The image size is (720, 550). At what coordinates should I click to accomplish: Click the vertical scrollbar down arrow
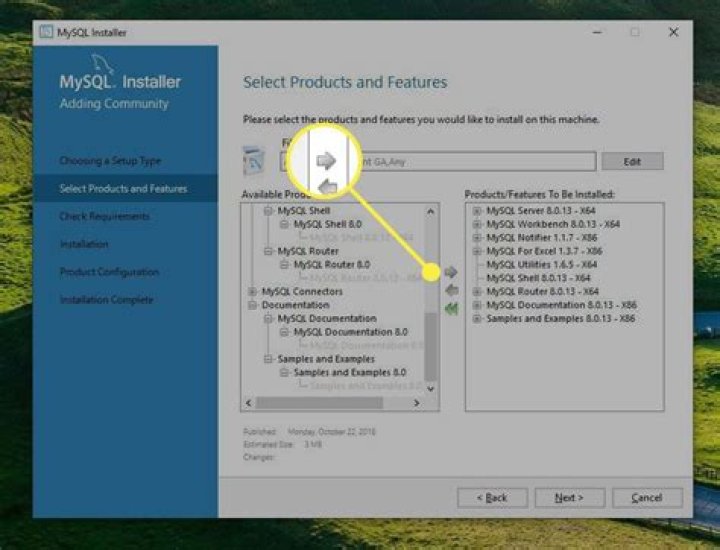[x=431, y=388]
